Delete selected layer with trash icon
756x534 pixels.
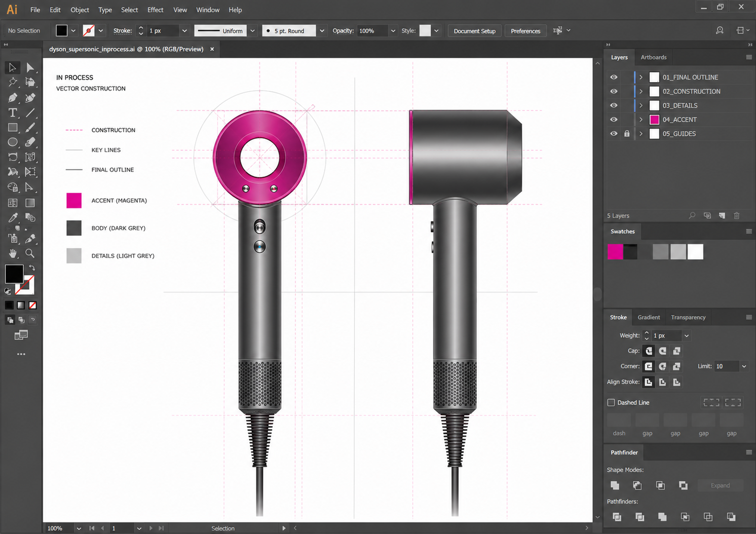click(737, 216)
